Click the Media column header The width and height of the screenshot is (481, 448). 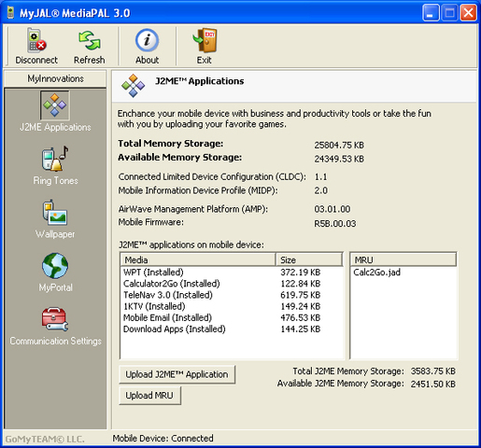point(198,259)
